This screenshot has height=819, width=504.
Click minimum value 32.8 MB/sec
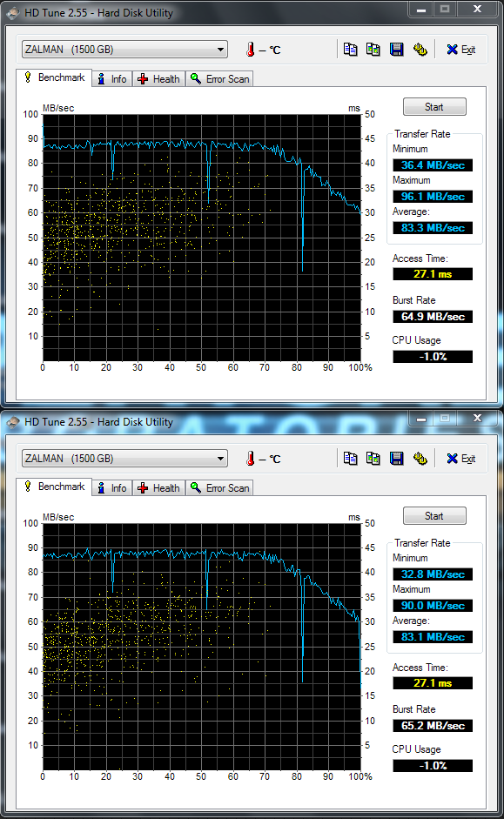point(433,574)
